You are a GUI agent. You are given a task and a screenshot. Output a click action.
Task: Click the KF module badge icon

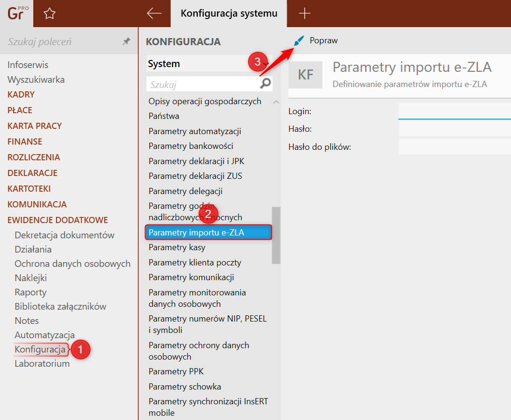click(x=305, y=75)
